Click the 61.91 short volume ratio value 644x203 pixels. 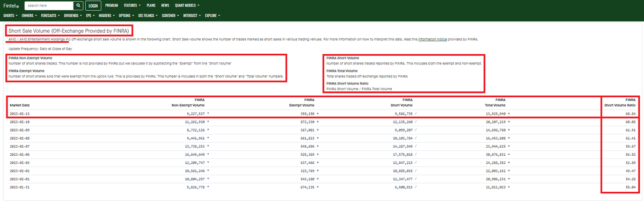631,130
